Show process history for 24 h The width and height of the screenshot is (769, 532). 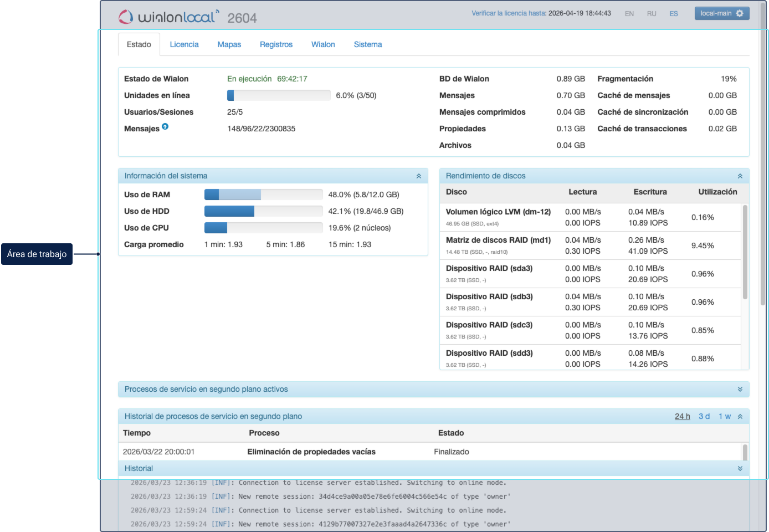coord(682,417)
